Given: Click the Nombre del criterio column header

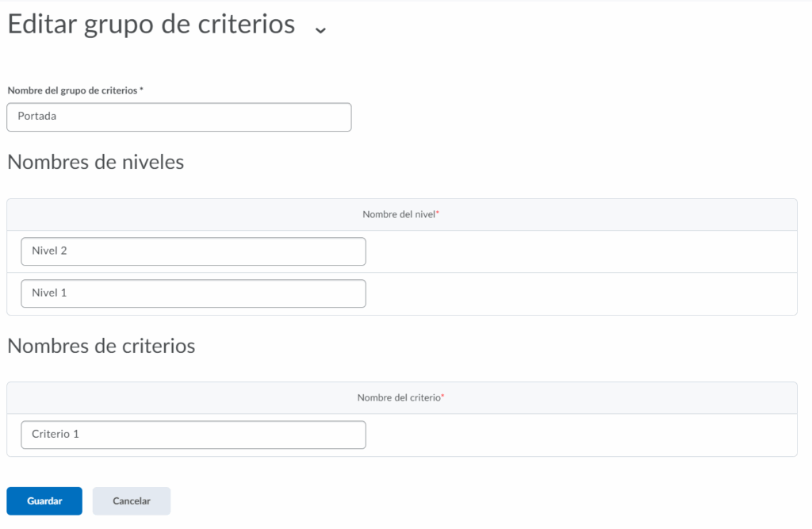Looking at the screenshot, I should (398, 397).
